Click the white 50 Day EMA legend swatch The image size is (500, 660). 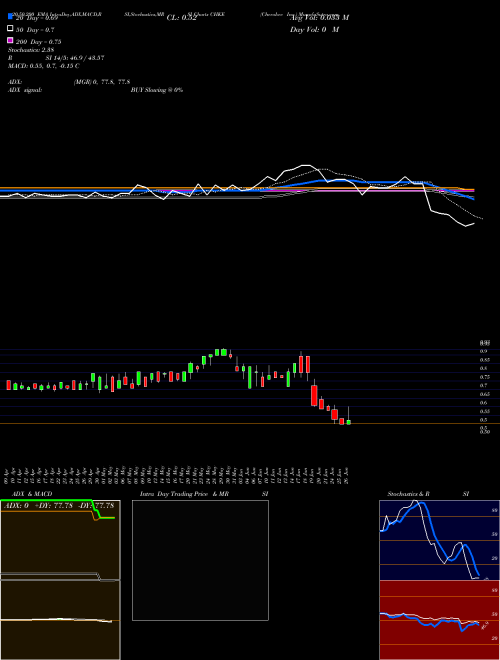click(x=10, y=29)
